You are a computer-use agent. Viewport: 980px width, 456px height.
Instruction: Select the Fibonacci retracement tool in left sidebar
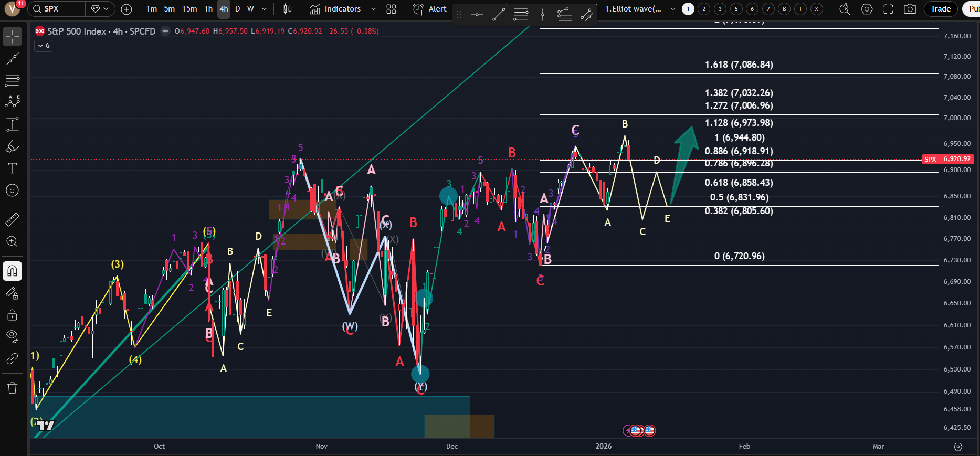coord(12,80)
